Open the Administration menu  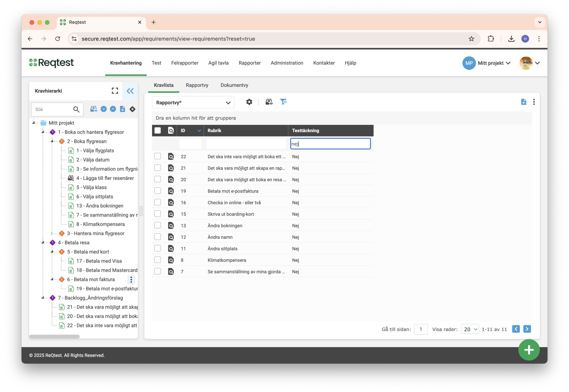(287, 63)
